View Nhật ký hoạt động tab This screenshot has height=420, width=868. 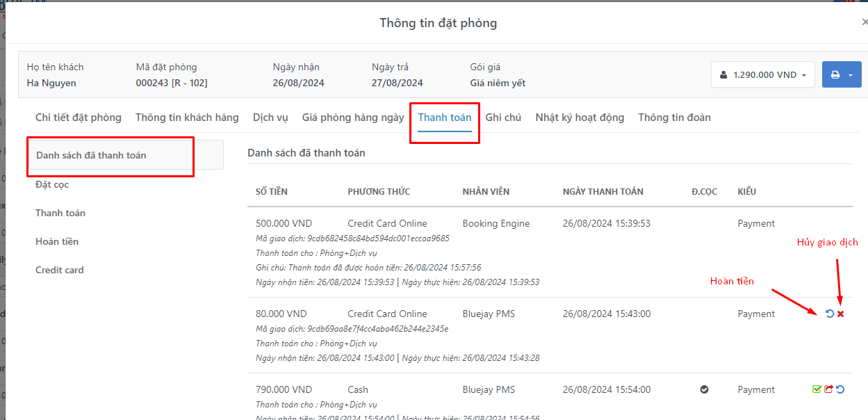[x=580, y=118]
